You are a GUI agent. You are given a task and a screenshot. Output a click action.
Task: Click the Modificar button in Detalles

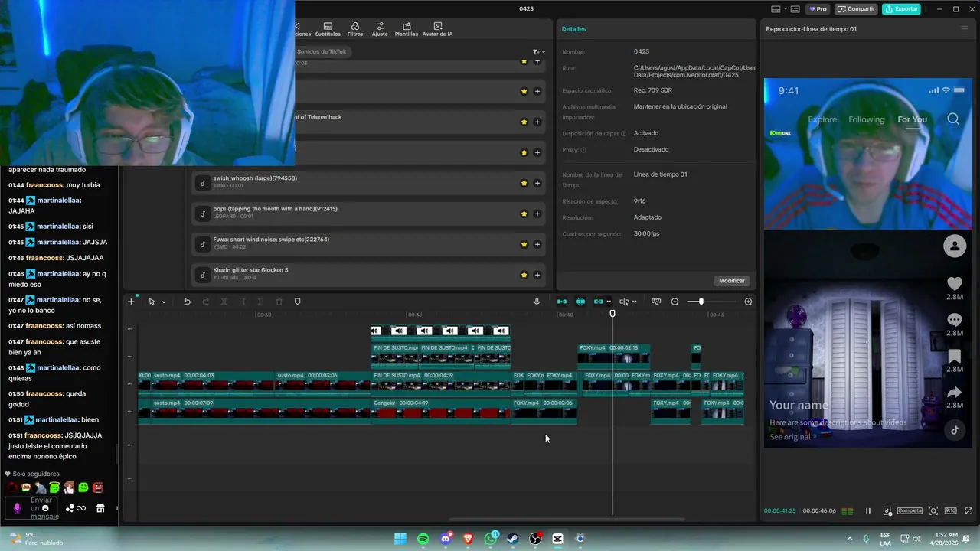(x=732, y=281)
